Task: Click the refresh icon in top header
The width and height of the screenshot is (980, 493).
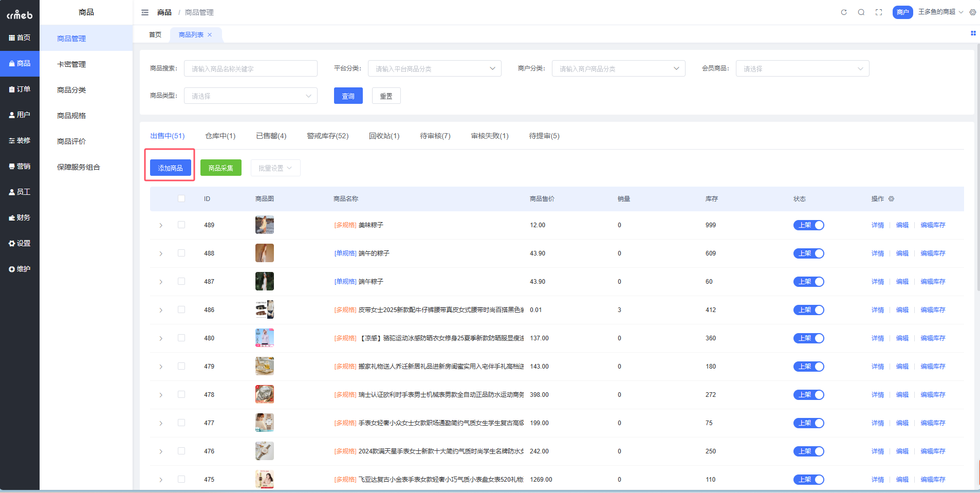Action: 844,12
